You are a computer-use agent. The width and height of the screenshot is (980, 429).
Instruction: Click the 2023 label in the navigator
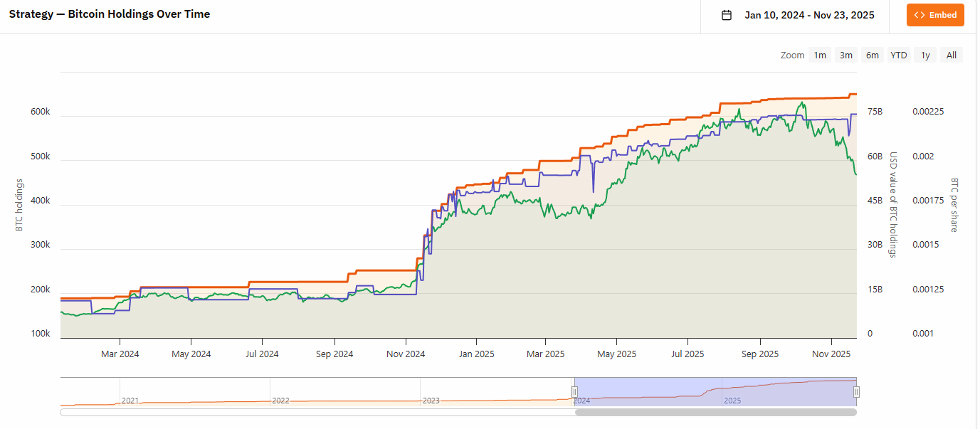point(431,401)
